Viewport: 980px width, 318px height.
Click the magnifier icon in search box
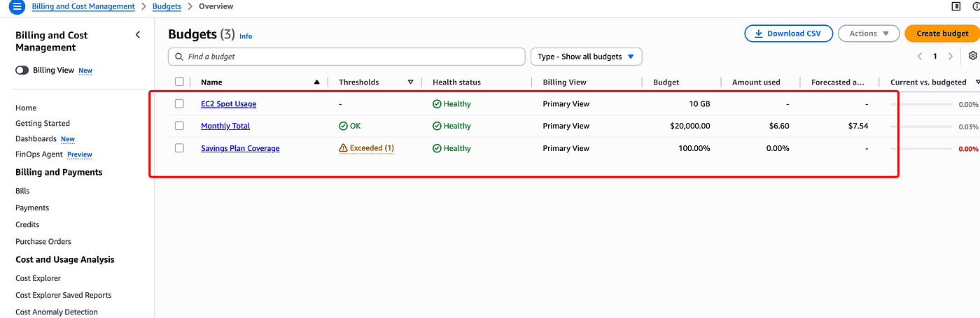coord(179,57)
